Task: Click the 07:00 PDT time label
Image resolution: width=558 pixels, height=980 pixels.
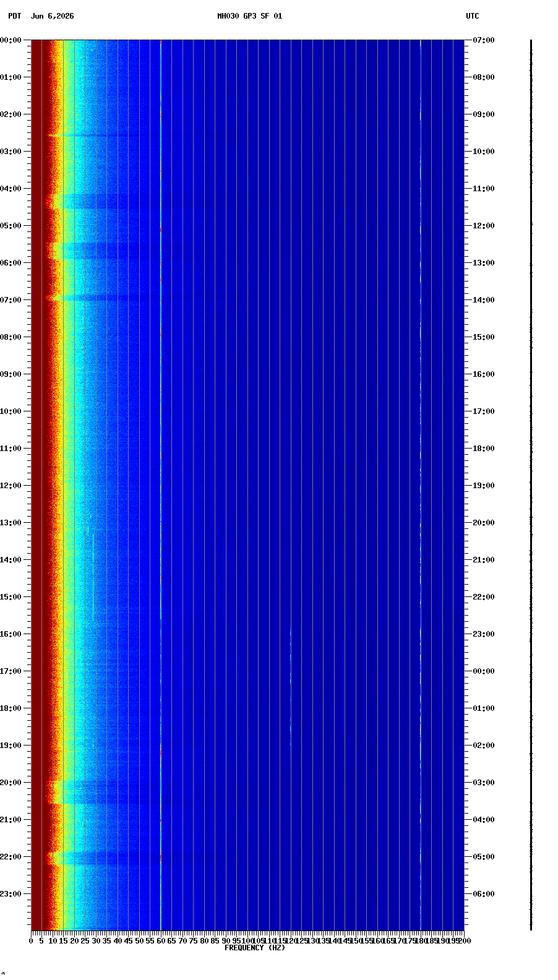Action: pyautogui.click(x=11, y=300)
